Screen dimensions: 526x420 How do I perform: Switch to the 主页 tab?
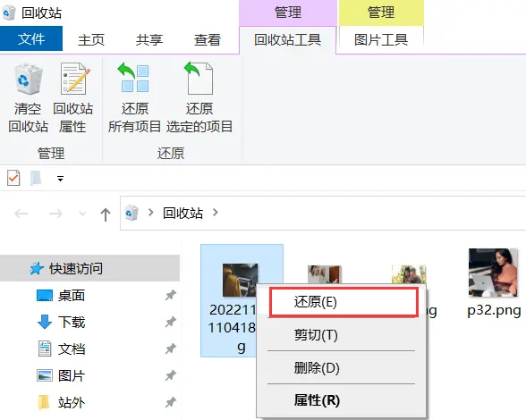tap(91, 40)
